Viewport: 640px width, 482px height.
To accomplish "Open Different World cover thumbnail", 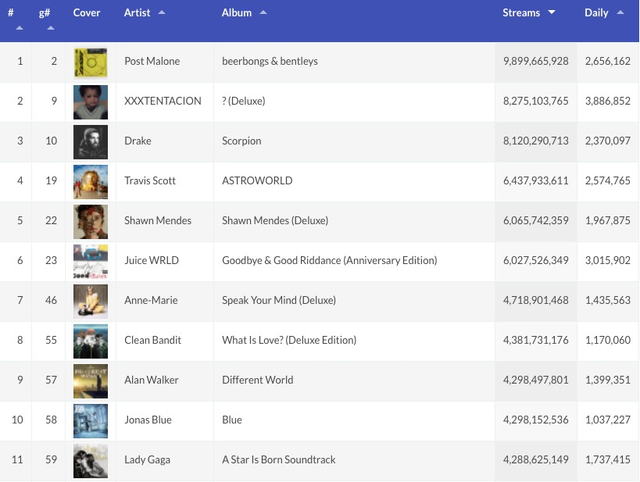I will [x=91, y=381].
